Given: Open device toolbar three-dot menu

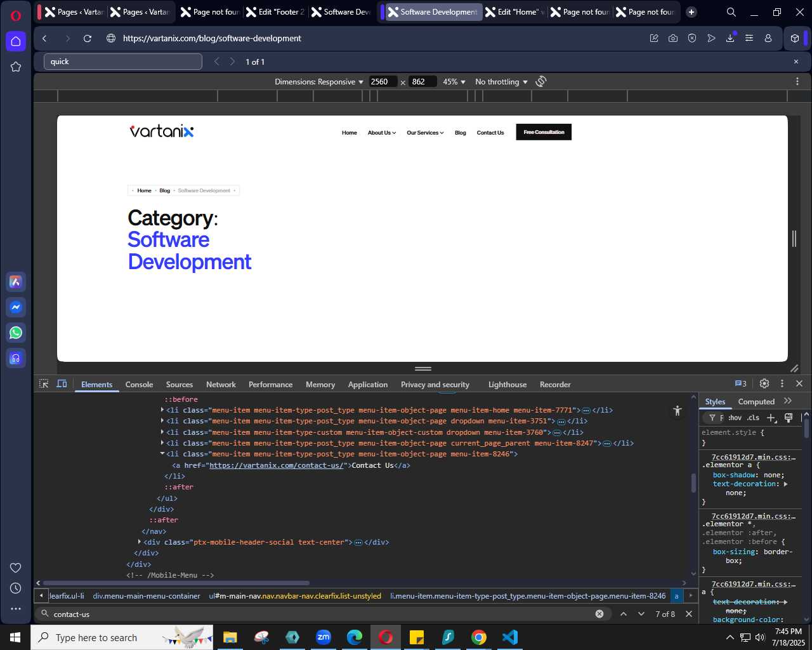Looking at the screenshot, I should coord(797,81).
